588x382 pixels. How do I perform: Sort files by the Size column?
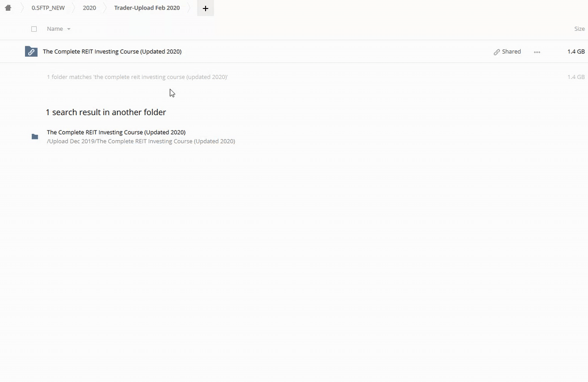(579, 29)
